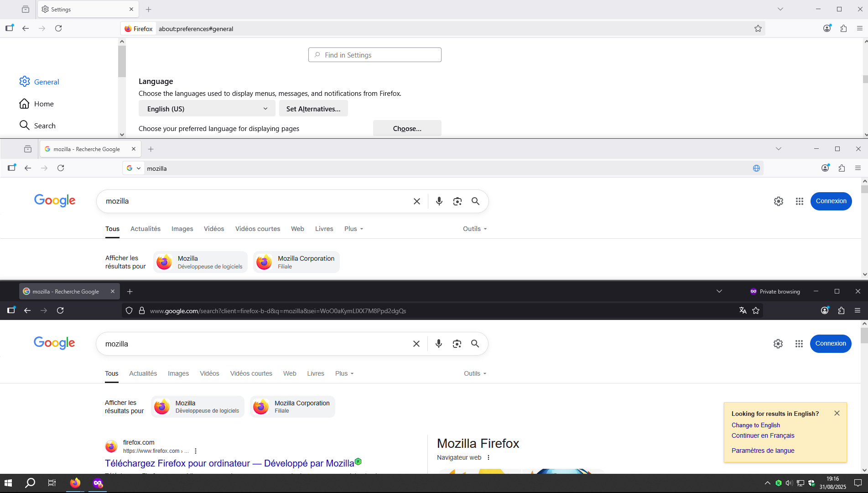Open the application menu in the Settings window
868x493 pixels.
click(x=860, y=28)
